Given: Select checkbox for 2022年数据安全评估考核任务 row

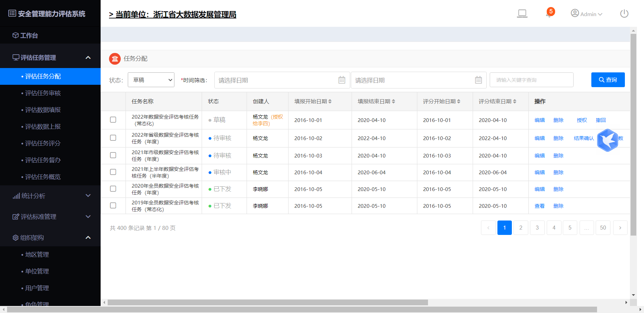Looking at the screenshot, I should point(113,120).
